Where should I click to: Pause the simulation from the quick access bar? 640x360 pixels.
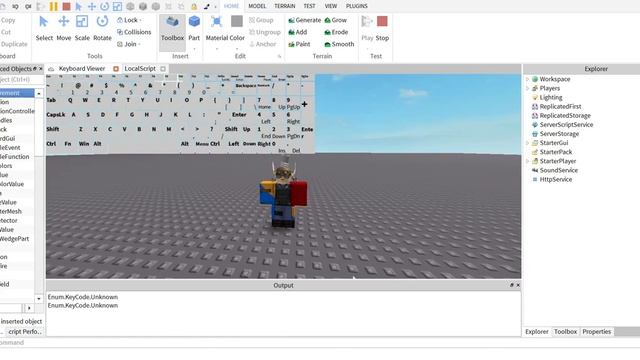[53, 6]
